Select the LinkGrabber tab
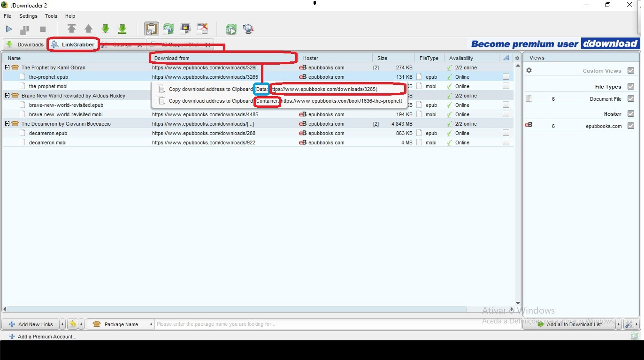Screen dimensions: 644x360 point(73,45)
